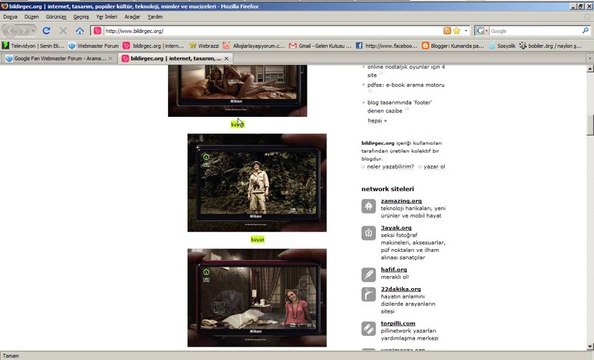594x360 pixels.
Task: Open the top bedroom scene image
Action: [238, 91]
